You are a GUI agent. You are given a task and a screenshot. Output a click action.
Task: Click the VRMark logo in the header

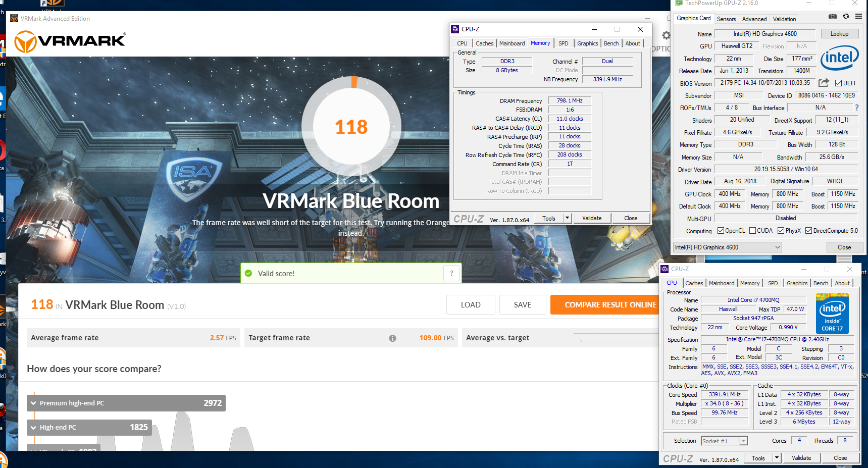pos(70,41)
